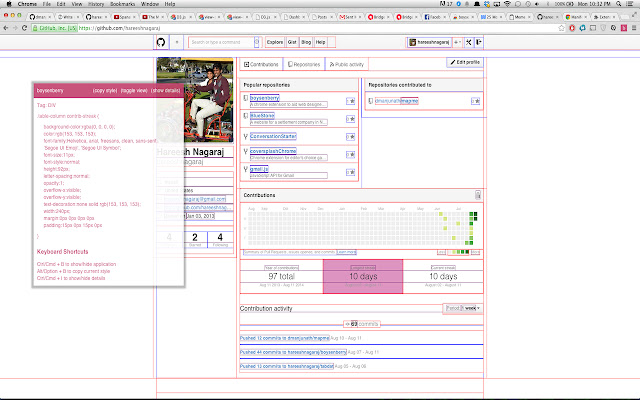Star the boysenberry repository
Screen dimensions: 640x400
(350, 100)
